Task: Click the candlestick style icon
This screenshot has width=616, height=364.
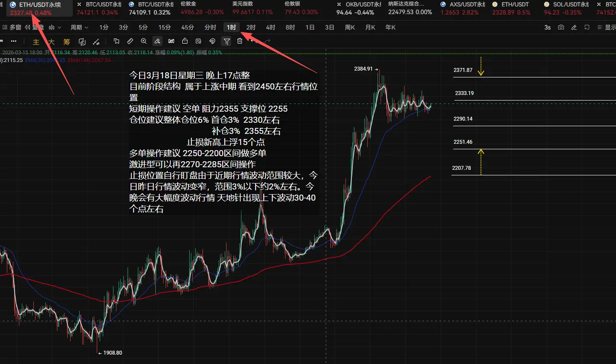Action: [171, 41]
